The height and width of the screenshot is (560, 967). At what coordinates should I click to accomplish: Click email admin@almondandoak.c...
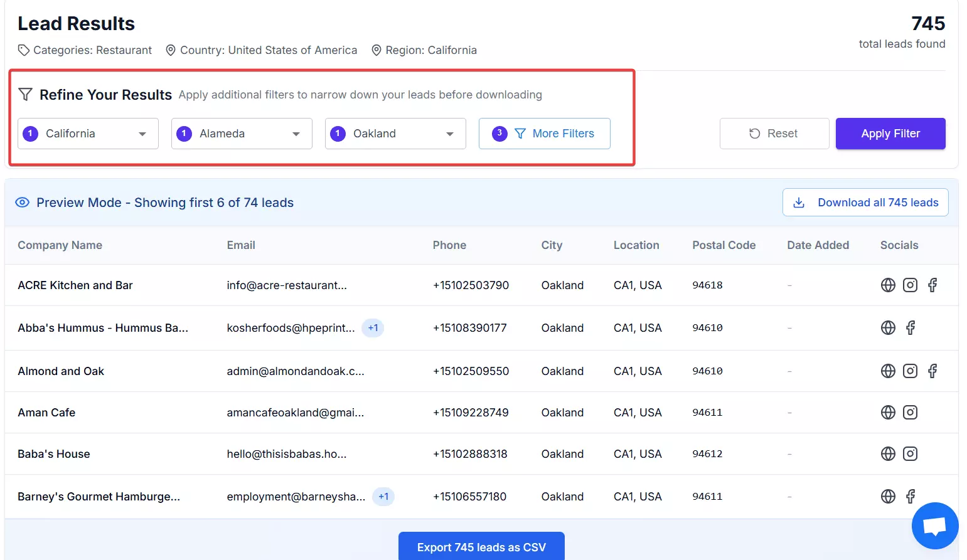[x=296, y=371]
